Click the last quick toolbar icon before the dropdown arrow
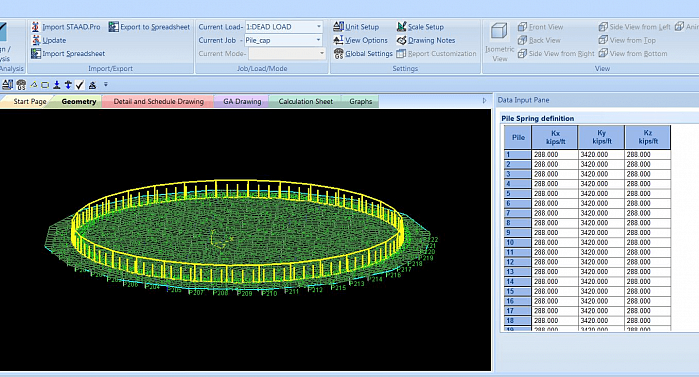Image resolution: width=699 pixels, height=377 pixels. click(x=92, y=85)
